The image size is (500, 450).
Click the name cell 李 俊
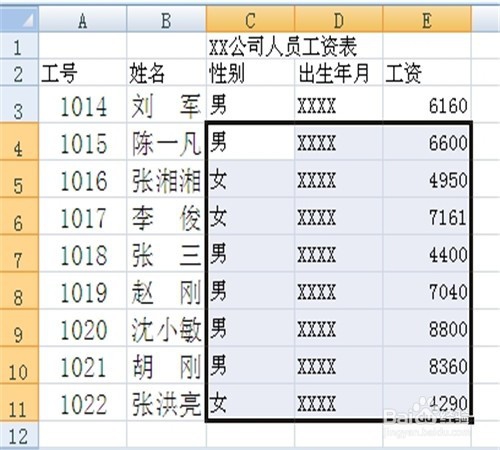pos(166,216)
